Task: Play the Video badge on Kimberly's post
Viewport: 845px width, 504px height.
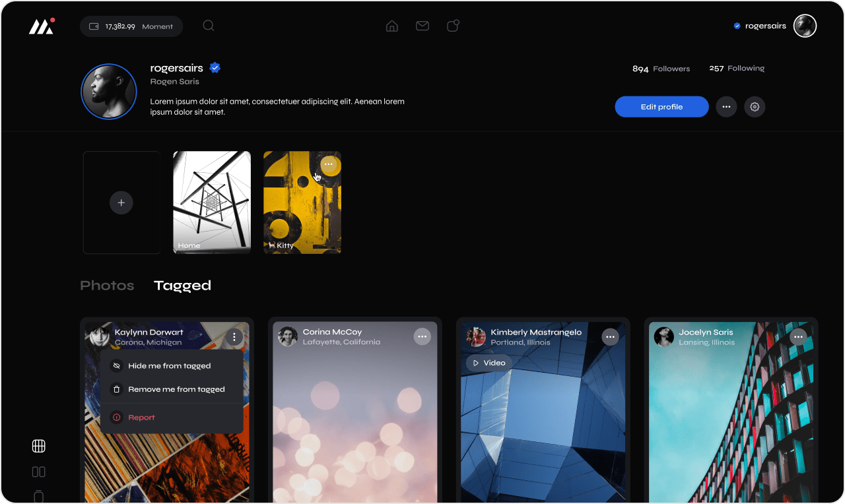Action: click(489, 363)
